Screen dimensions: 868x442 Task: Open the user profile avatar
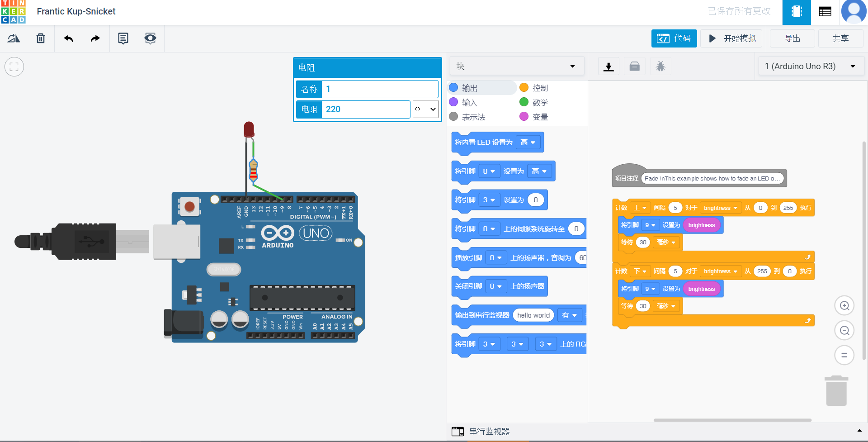(x=854, y=12)
